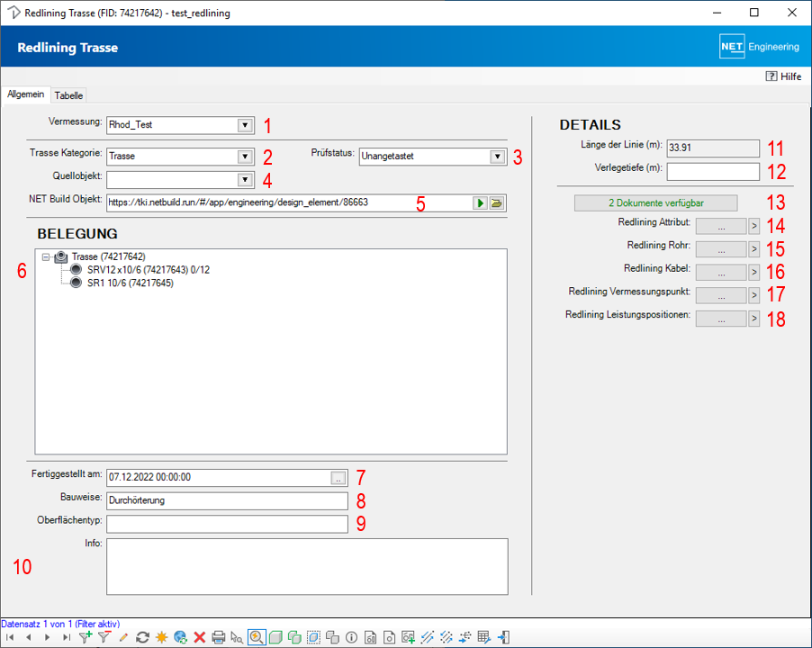Click the red X delete icon

pos(199,637)
